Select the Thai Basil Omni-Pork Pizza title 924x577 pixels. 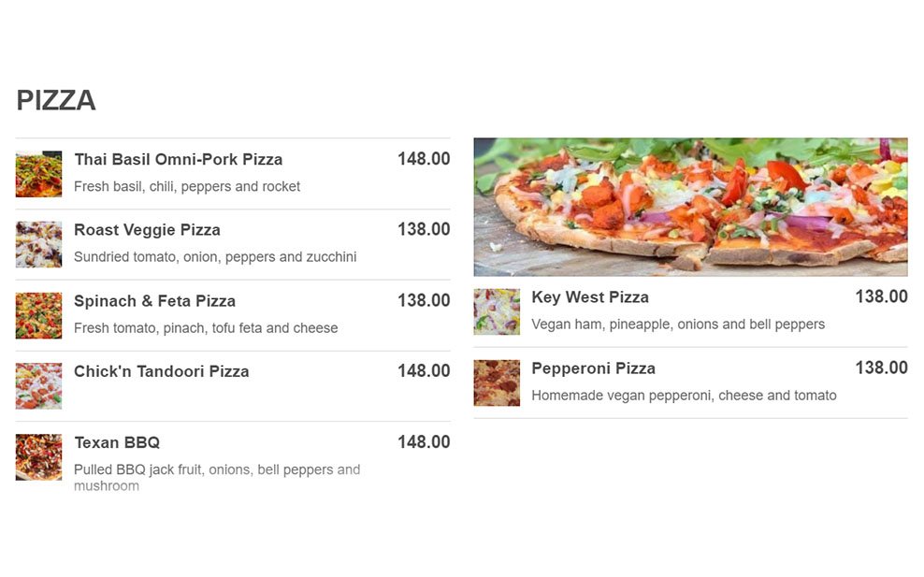(x=179, y=159)
